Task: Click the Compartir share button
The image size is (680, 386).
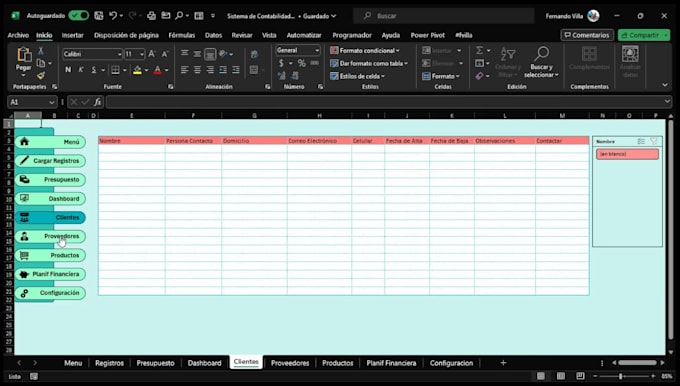Action: (x=644, y=35)
